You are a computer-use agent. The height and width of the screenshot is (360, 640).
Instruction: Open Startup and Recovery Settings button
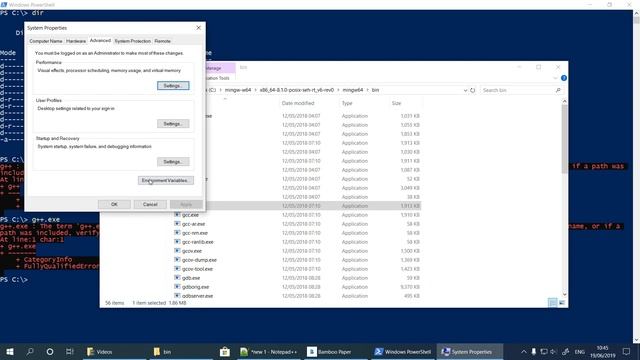tap(173, 162)
